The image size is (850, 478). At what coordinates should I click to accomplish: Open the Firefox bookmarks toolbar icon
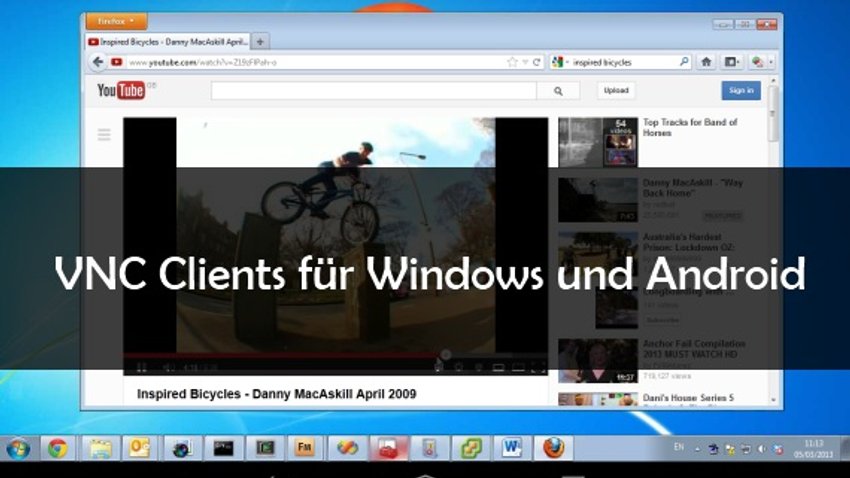pos(731,62)
